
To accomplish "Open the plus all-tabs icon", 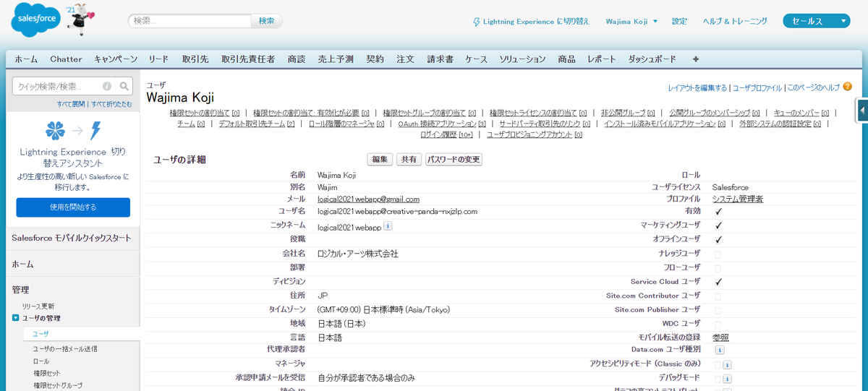I will click(696, 59).
